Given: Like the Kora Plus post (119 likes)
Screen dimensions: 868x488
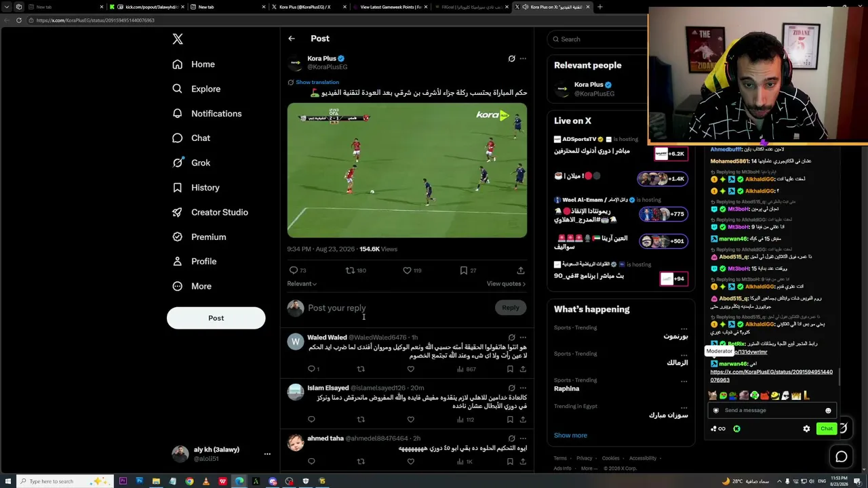Looking at the screenshot, I should (412, 270).
